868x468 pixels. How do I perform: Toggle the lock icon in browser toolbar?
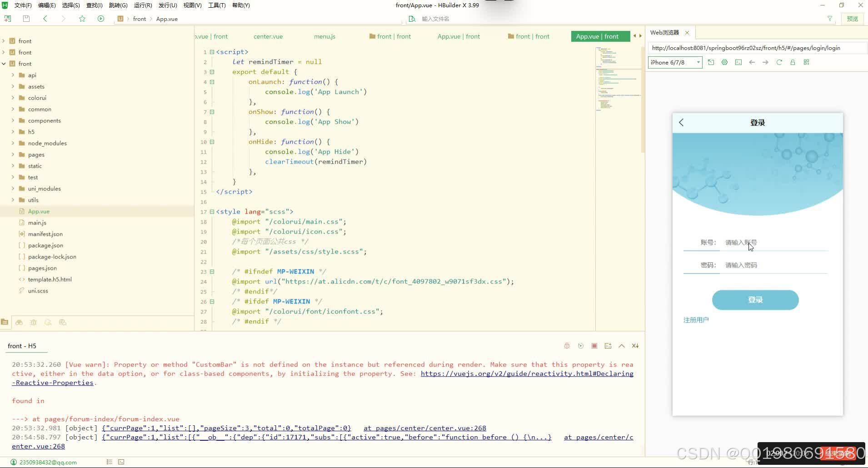coord(793,62)
